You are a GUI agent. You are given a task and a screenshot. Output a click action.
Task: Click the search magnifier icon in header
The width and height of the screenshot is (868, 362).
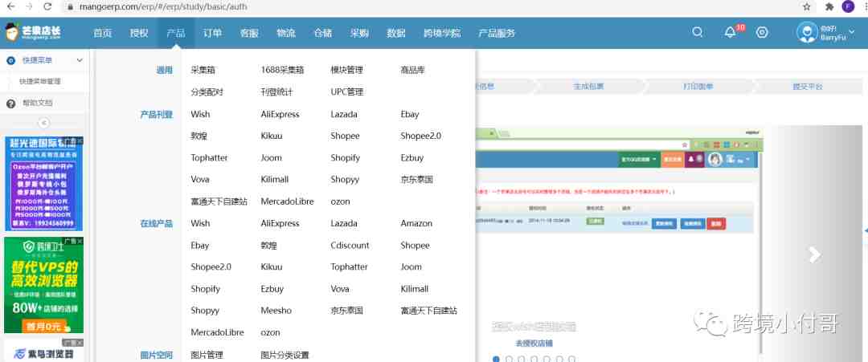click(698, 33)
